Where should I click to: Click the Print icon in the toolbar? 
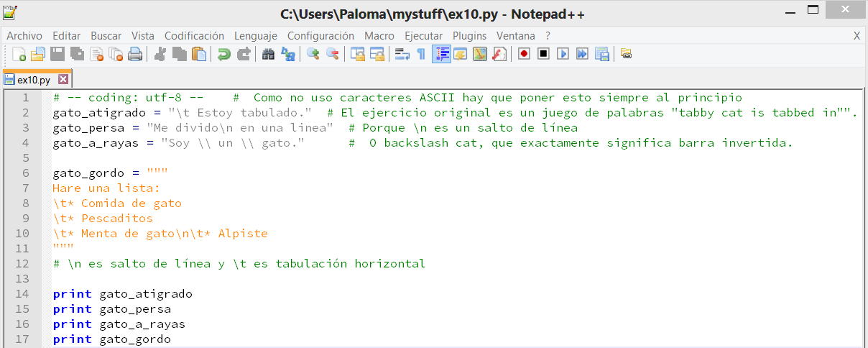(x=134, y=54)
